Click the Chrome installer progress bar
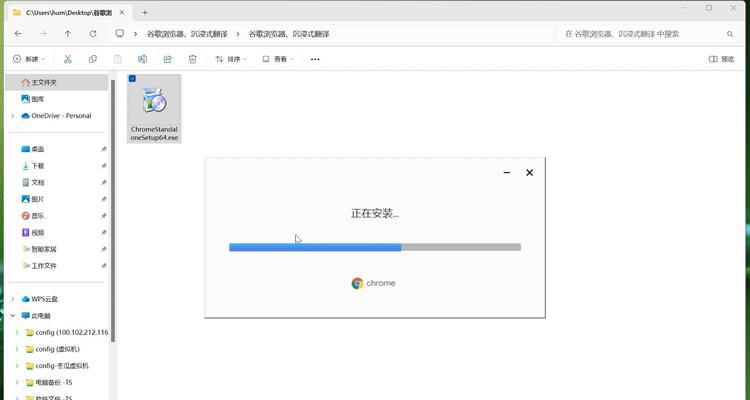 tap(375, 247)
